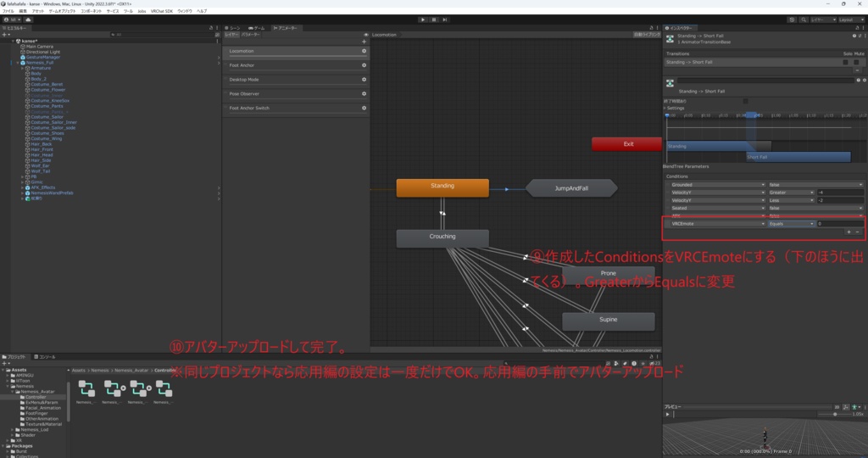Click the VelocityY Greater value field
This screenshot has height=458, width=868.
[x=840, y=193]
